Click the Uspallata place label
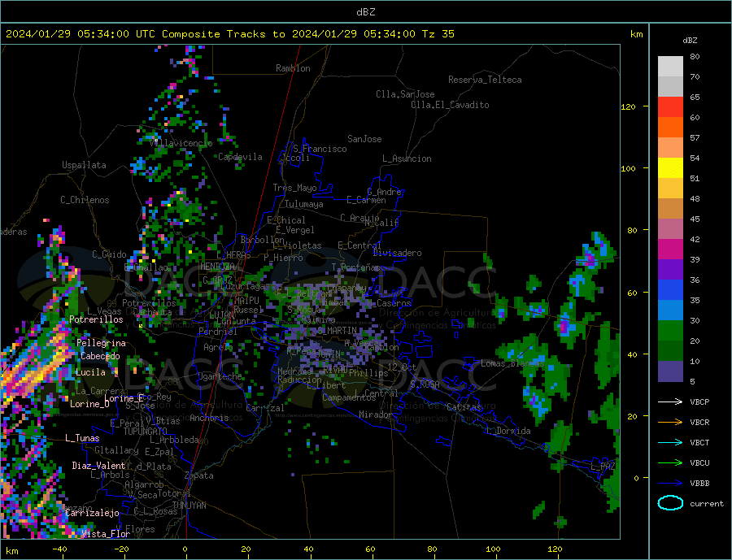732x560 pixels. coord(84,165)
